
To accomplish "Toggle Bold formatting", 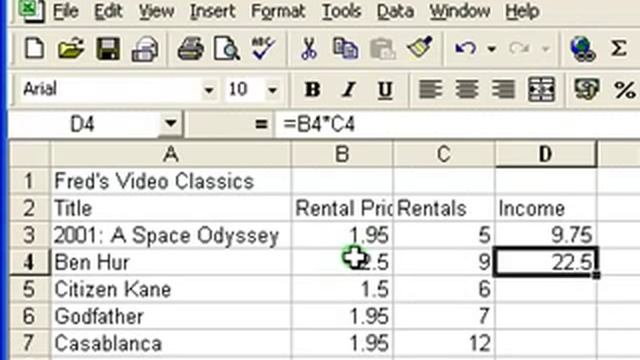I will point(312,89).
